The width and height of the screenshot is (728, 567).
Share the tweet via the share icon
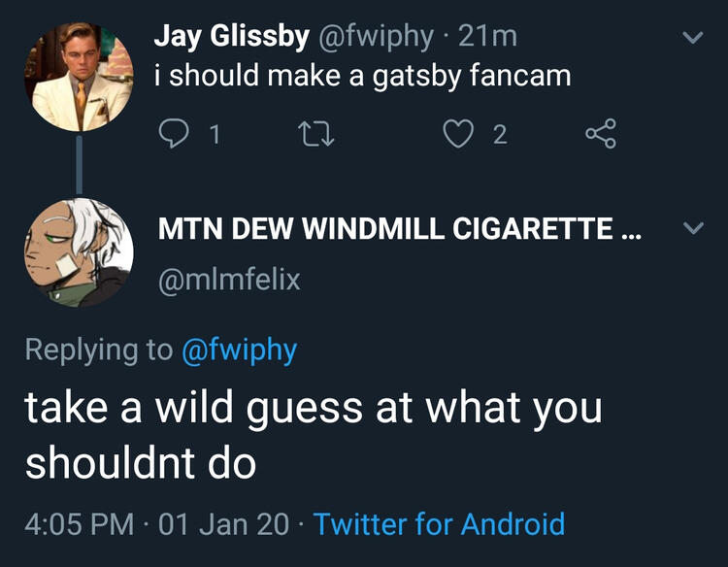(599, 136)
